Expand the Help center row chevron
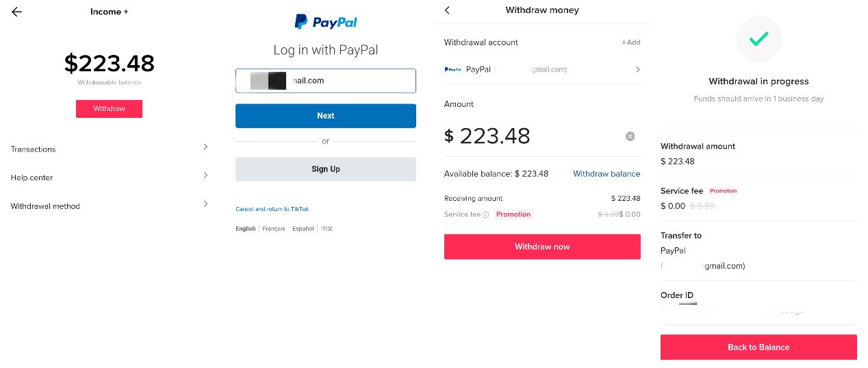The height and width of the screenshot is (368, 868). point(205,175)
